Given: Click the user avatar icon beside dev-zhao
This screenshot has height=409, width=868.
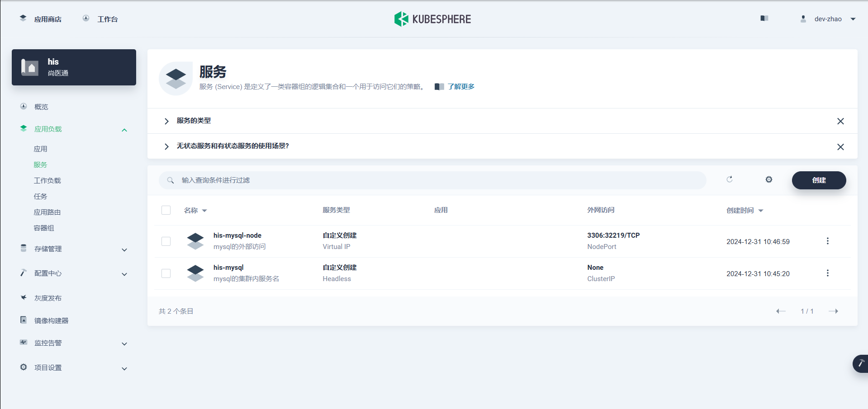Looking at the screenshot, I should click(x=803, y=19).
